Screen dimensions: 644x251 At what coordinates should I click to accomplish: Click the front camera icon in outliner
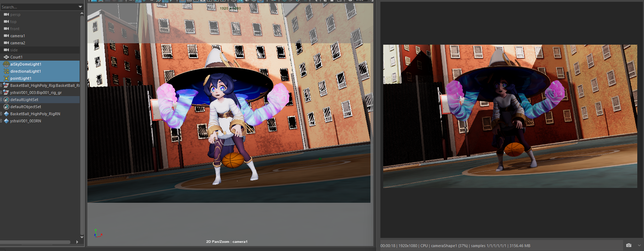(x=6, y=29)
